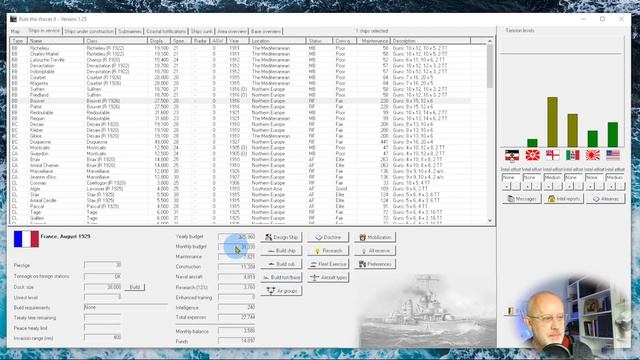Click the Britain intel effort field showing Medium

click(553, 178)
